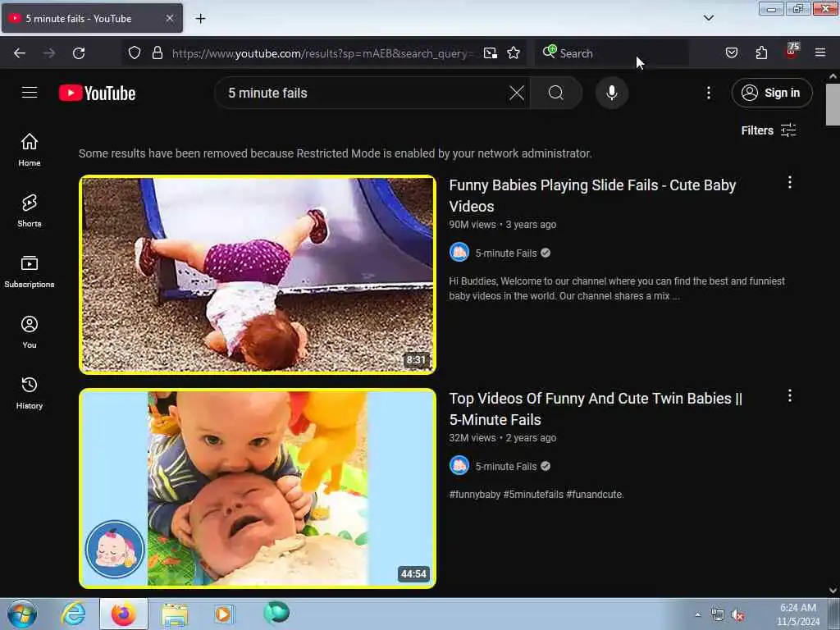The image size is (840, 630).
Task: Launch Internet Explorer from taskbar
Action: pos(73,614)
